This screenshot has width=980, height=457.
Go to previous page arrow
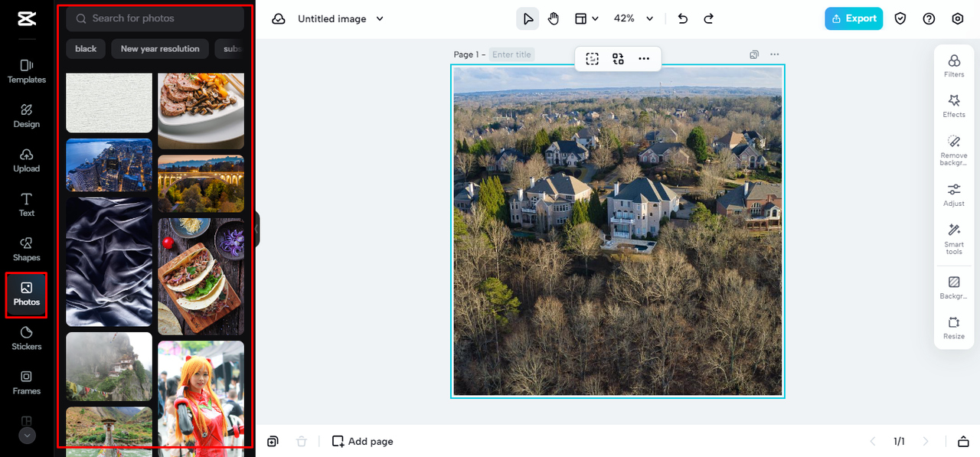[872, 441]
